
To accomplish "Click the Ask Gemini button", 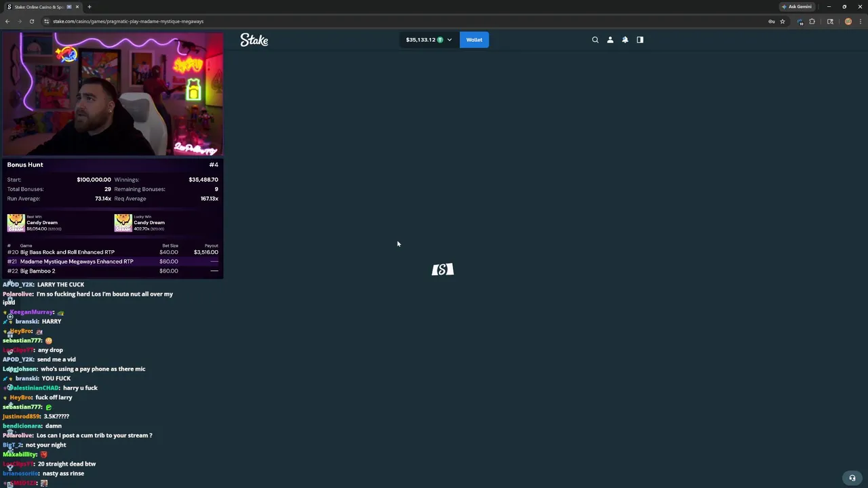I will (x=799, y=6).
